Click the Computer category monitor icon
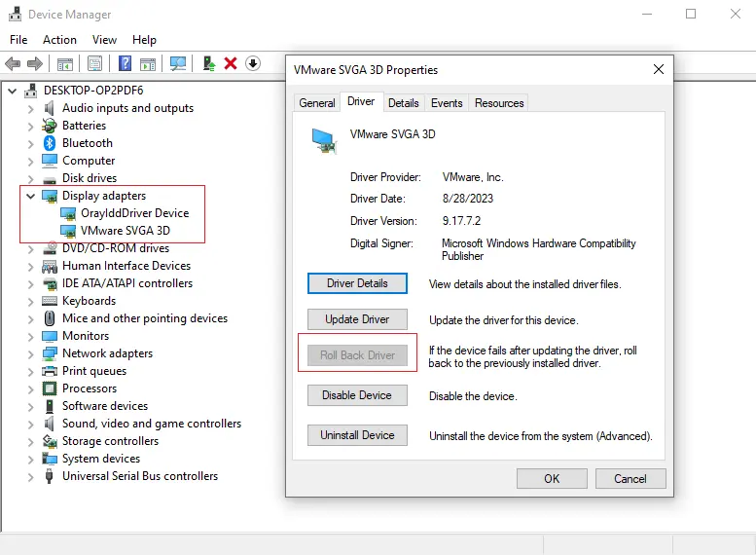Screen dimensions: 756x555 point(50,161)
